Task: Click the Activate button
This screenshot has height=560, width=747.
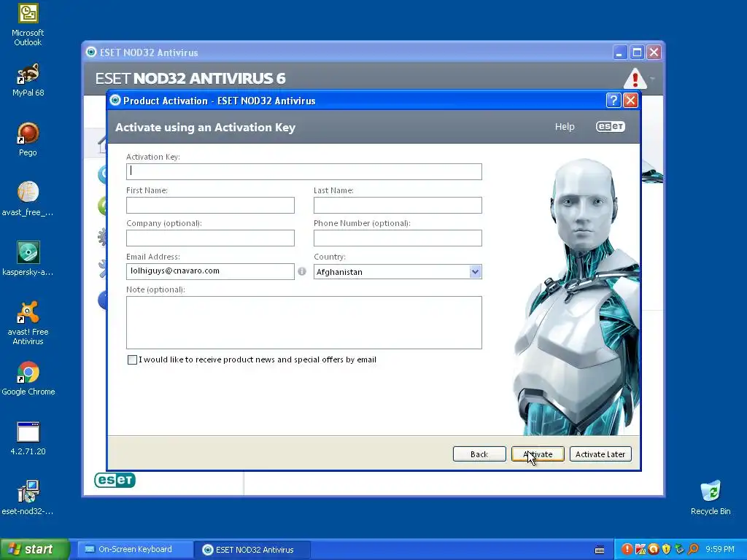Action: coord(538,454)
